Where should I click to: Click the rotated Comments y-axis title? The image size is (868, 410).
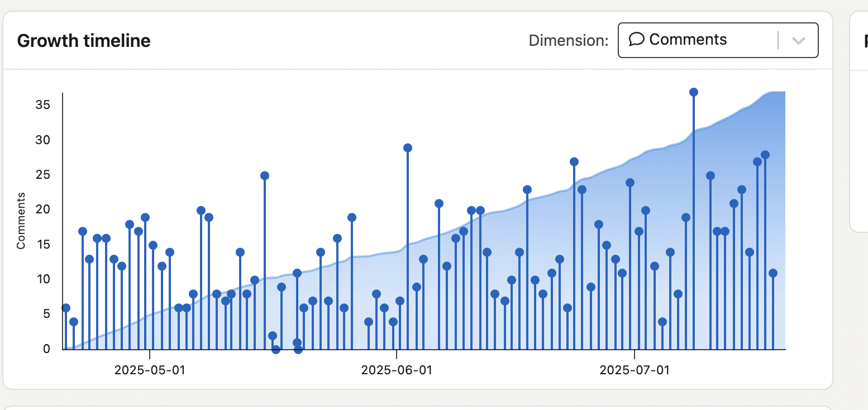click(21, 221)
